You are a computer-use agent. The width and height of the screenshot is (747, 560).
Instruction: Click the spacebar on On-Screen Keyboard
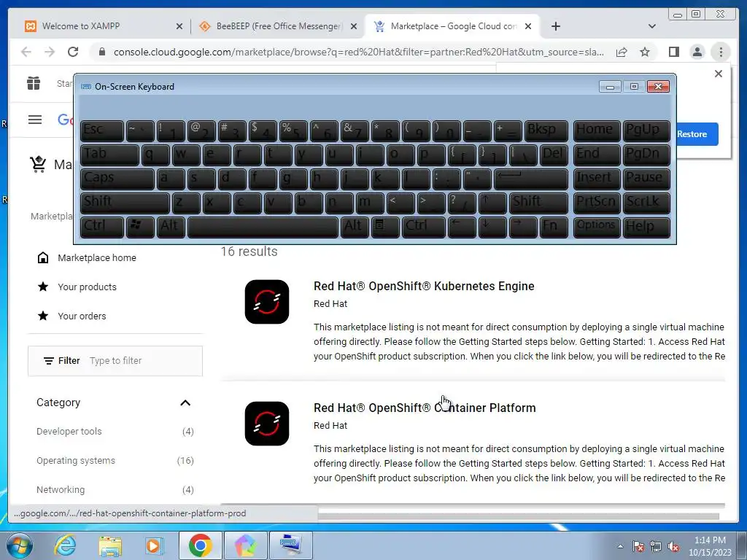click(x=263, y=227)
